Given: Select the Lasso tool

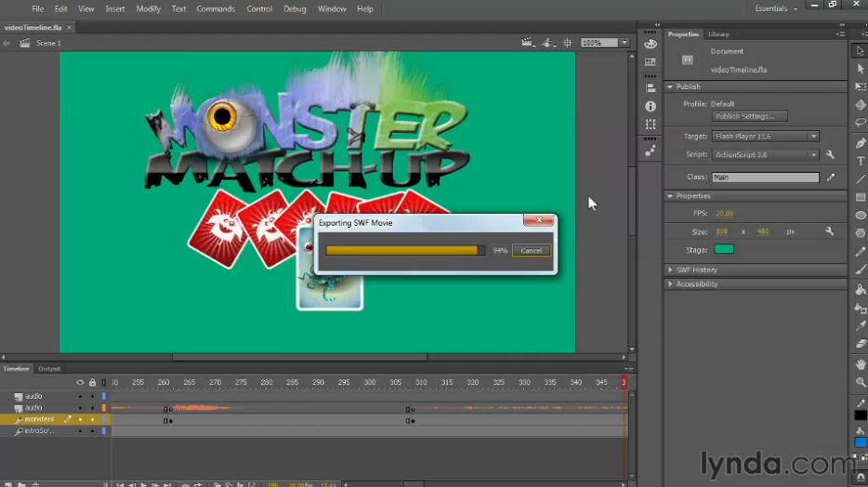Looking at the screenshot, I should click(861, 123).
